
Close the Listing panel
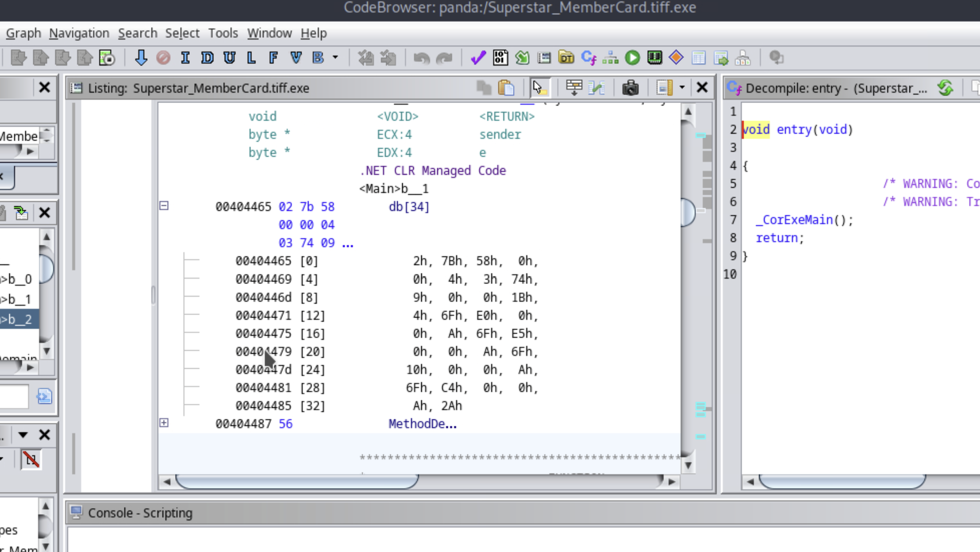click(x=702, y=87)
